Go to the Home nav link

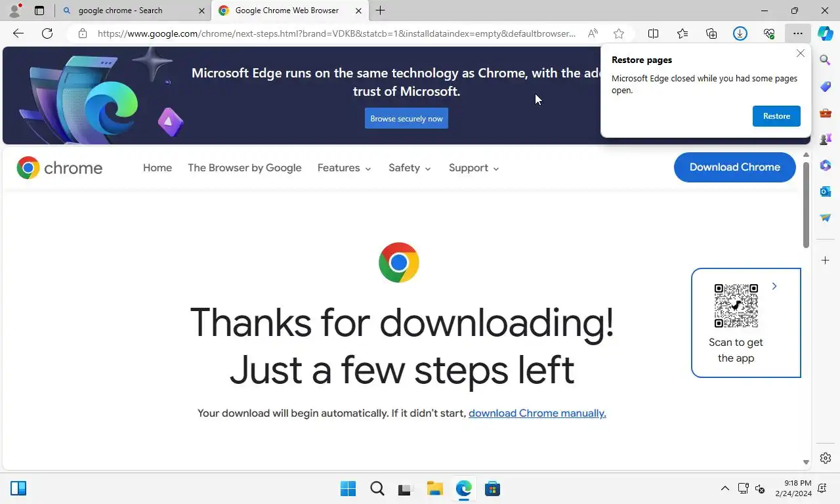[157, 168]
